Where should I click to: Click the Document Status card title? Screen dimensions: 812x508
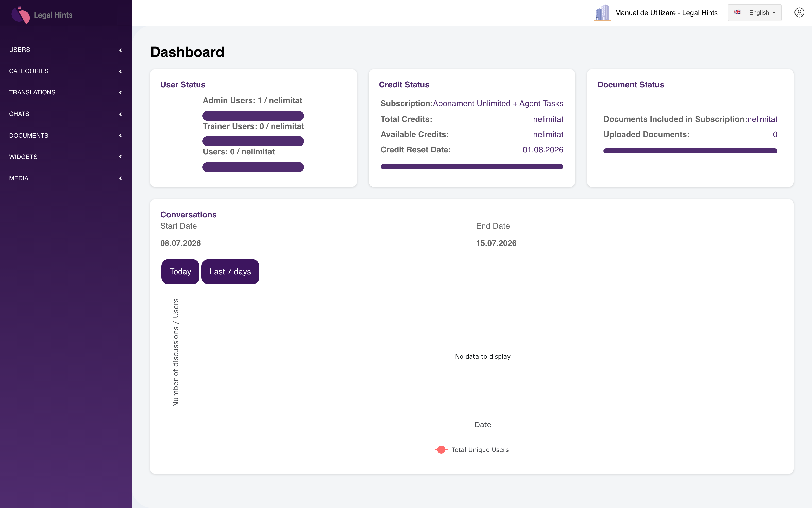[631, 85]
